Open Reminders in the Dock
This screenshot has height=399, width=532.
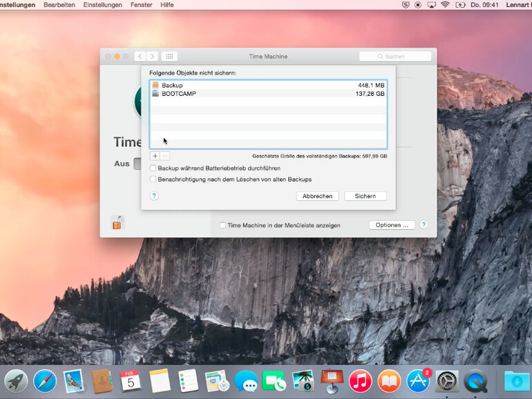pos(188,381)
